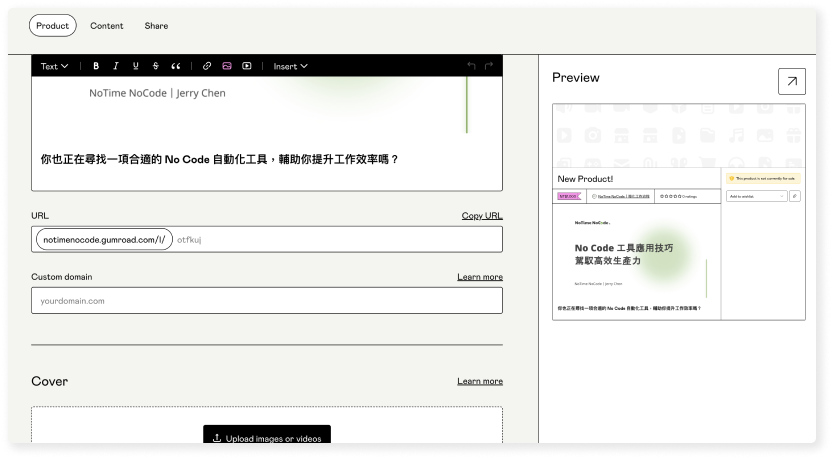Click Upload images or videos button

(267, 435)
